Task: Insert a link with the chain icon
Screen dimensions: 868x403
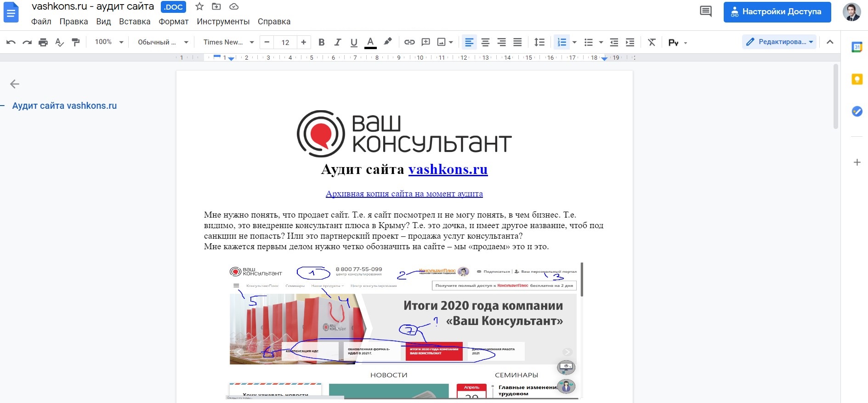Action: tap(409, 42)
